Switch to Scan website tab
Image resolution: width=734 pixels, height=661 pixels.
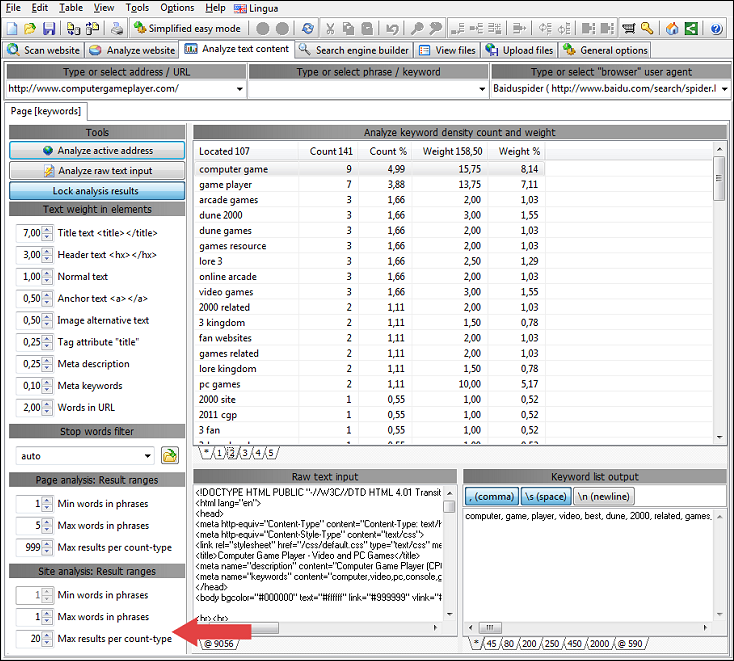click(x=44, y=50)
